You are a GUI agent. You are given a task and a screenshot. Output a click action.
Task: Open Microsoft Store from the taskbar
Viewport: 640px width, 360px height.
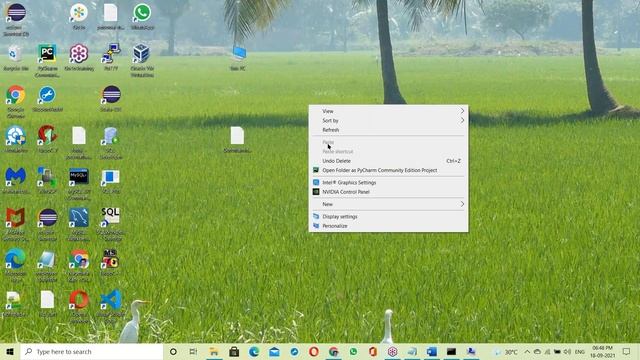[234, 351]
